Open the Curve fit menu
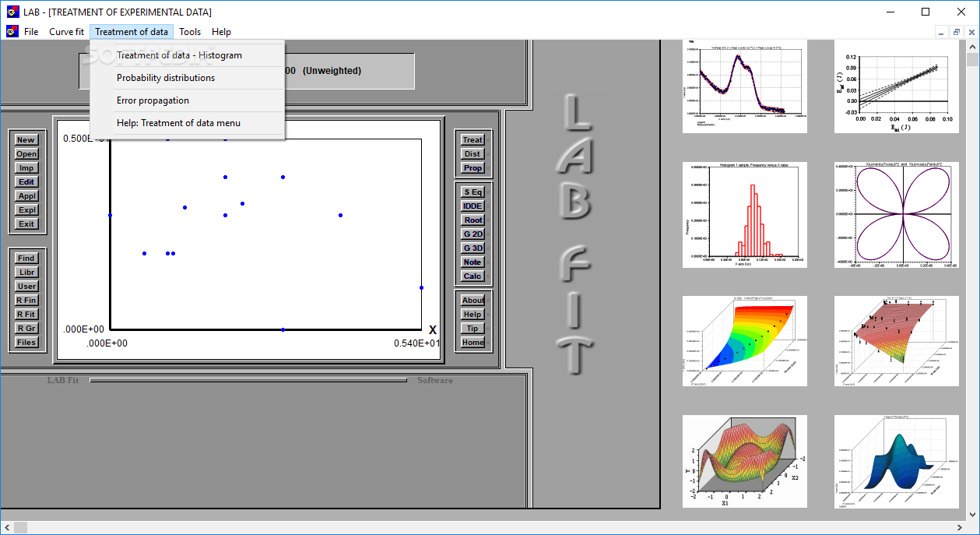 click(66, 32)
